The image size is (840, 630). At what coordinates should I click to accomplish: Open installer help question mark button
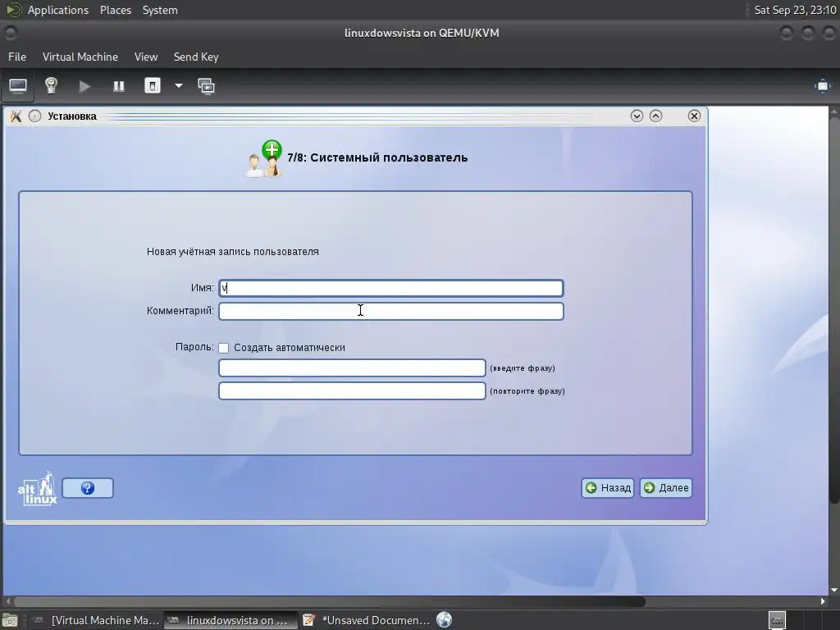tap(88, 488)
